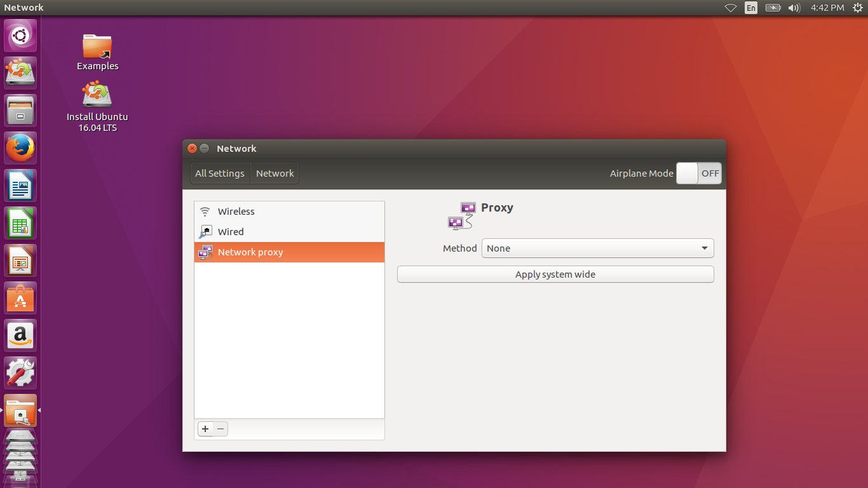Click the Airplane Mode label
This screenshot has width=868, height=488.
coord(641,173)
